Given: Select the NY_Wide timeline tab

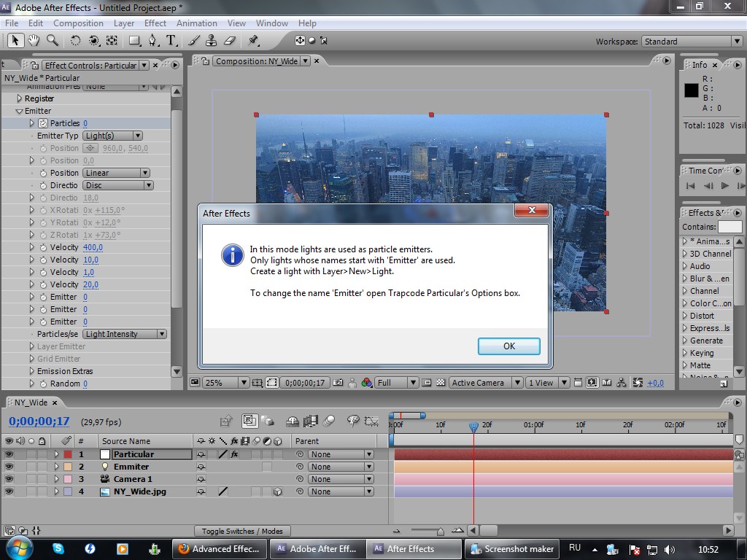Looking at the screenshot, I should [31, 402].
